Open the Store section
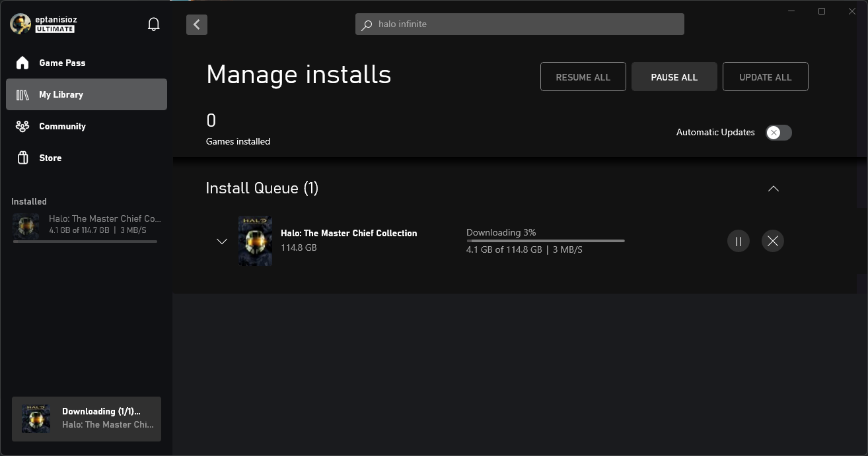The height and width of the screenshot is (456, 868). 50,158
